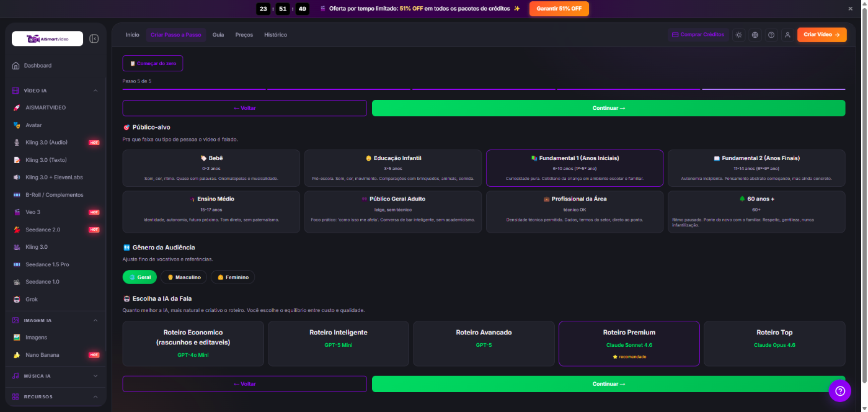
Task: Click the Começar do zero button
Action: pos(153,63)
